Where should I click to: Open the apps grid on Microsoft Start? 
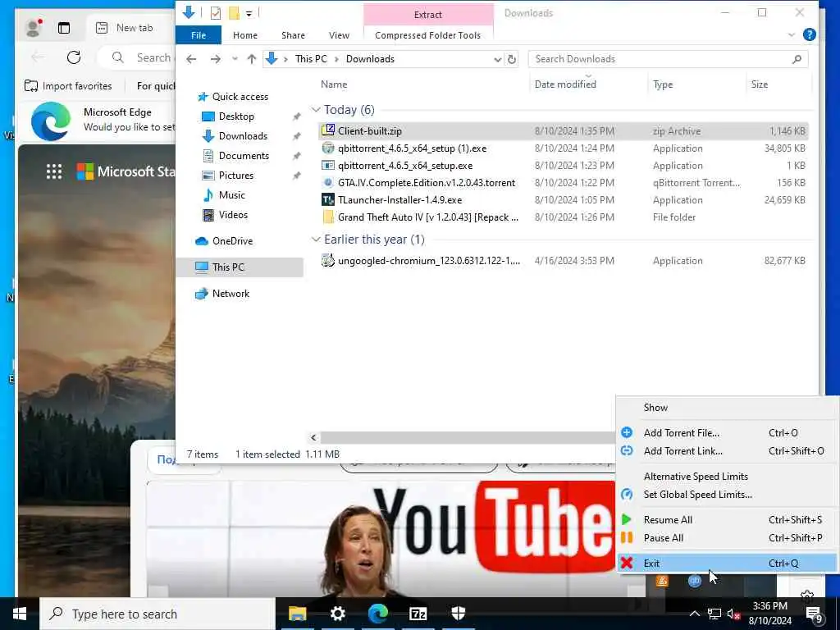54,171
